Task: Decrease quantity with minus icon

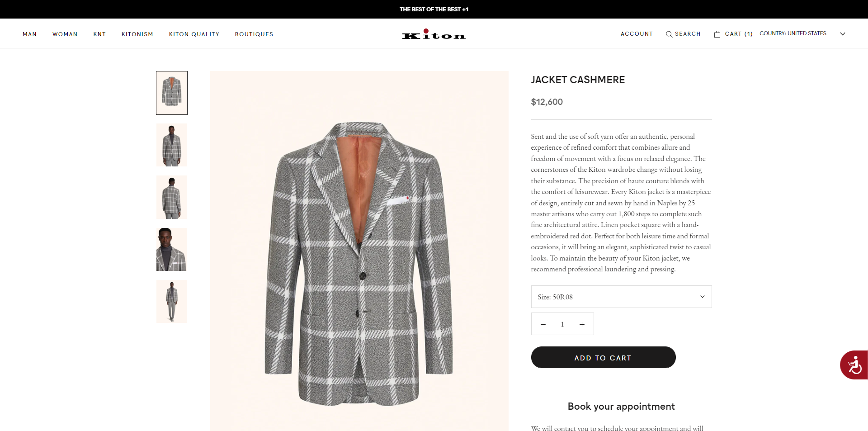Action: point(543,324)
